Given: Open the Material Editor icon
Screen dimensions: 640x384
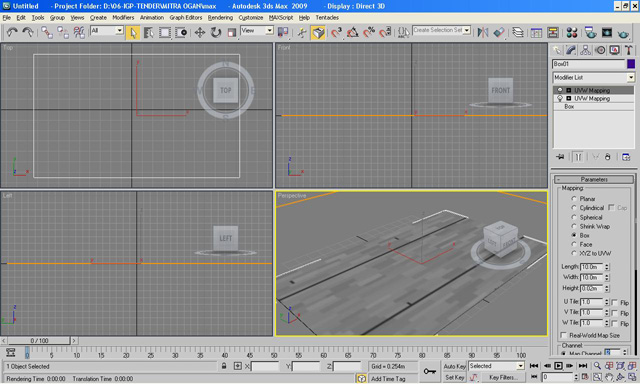Looking at the screenshot, I should [x=572, y=33].
